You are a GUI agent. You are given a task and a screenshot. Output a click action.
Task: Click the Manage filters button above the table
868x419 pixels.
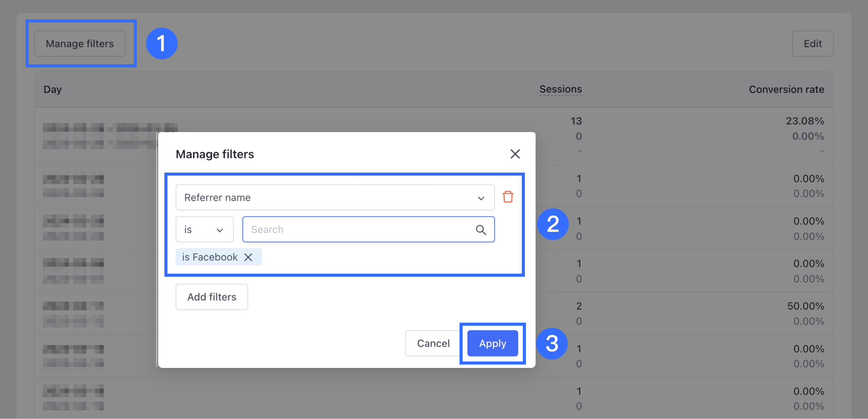click(x=80, y=44)
